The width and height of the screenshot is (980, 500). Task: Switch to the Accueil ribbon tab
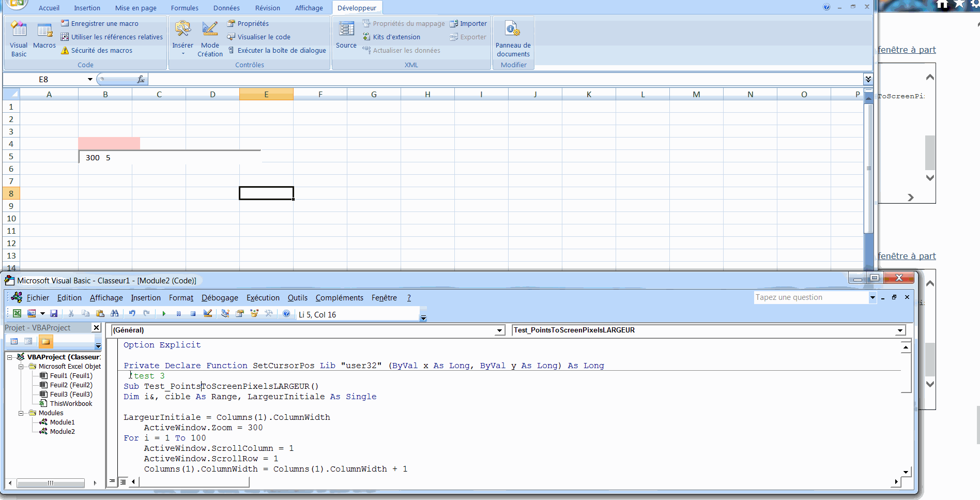coord(49,8)
